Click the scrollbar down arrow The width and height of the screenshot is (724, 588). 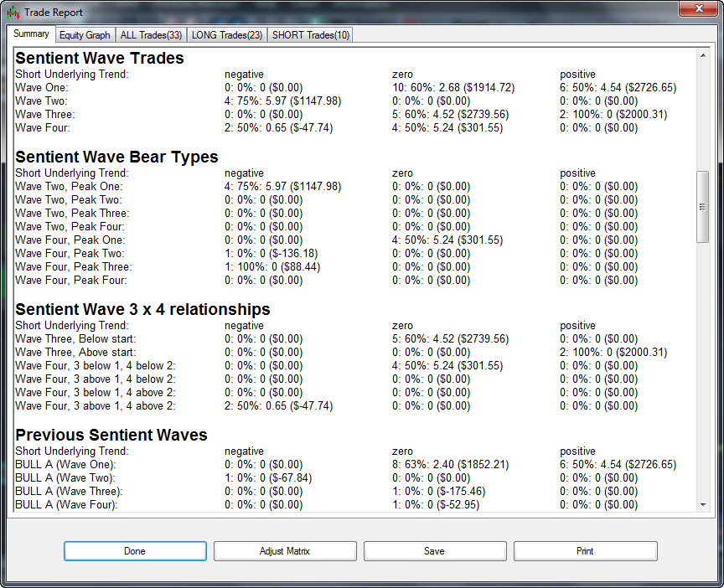click(703, 504)
